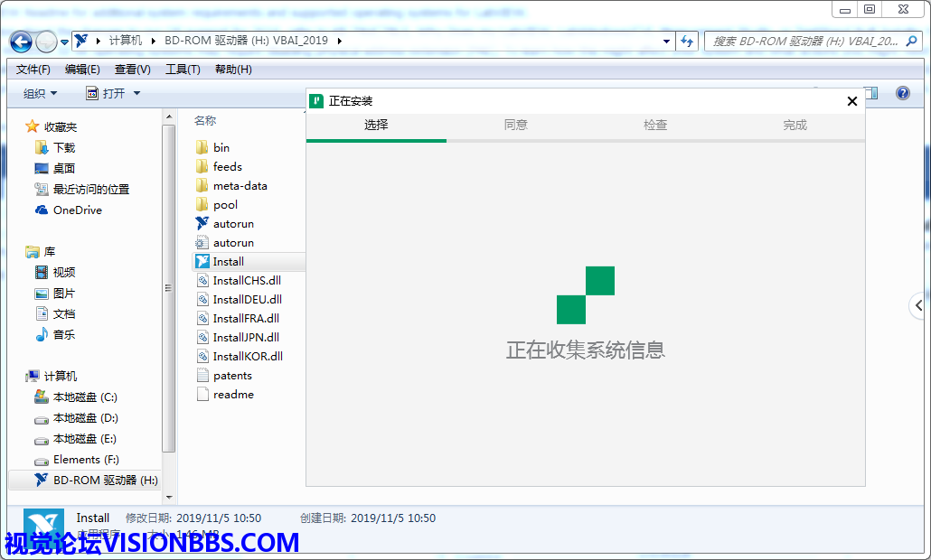Click the 检查 step tab in installer
The height and width of the screenshot is (560, 931).
pyautogui.click(x=655, y=126)
